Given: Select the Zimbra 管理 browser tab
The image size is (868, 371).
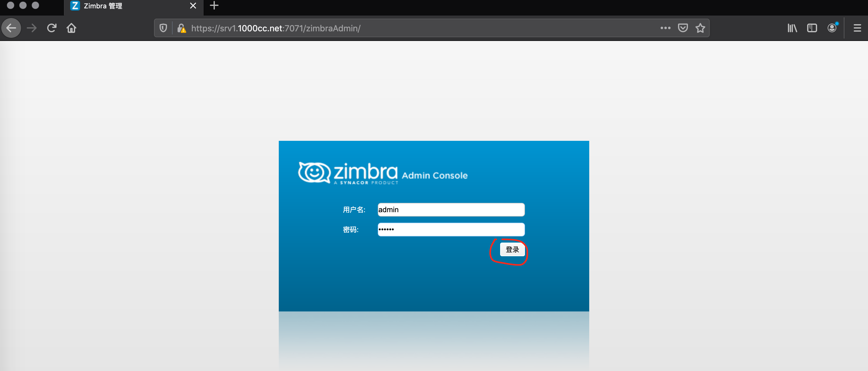Looking at the screenshot, I should [x=133, y=7].
